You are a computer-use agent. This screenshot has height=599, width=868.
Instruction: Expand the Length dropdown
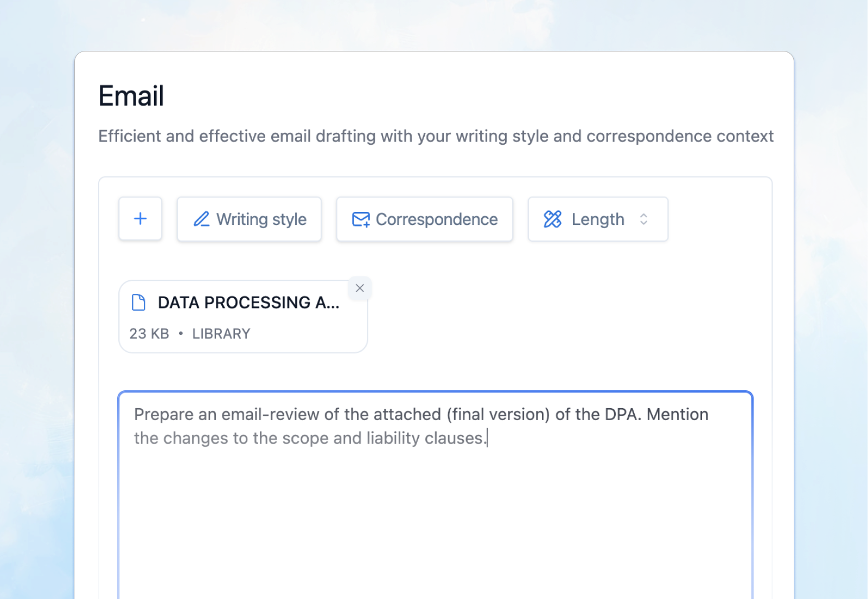pos(597,219)
